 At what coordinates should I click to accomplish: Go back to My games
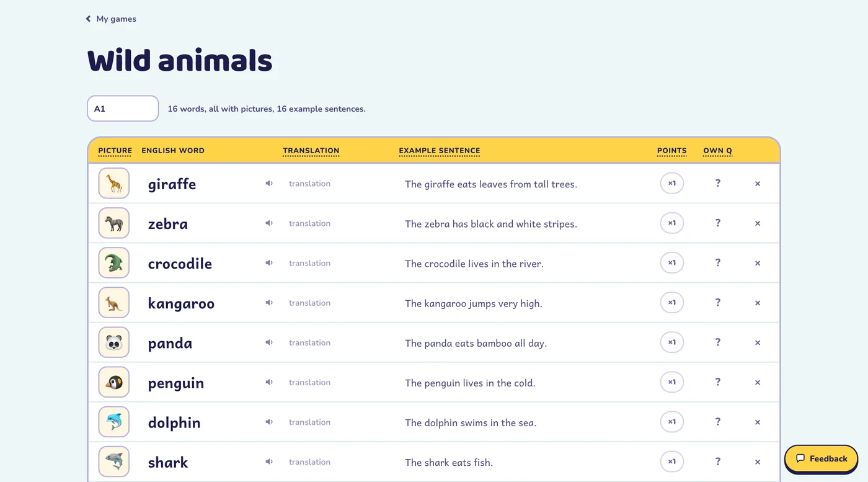tap(111, 19)
